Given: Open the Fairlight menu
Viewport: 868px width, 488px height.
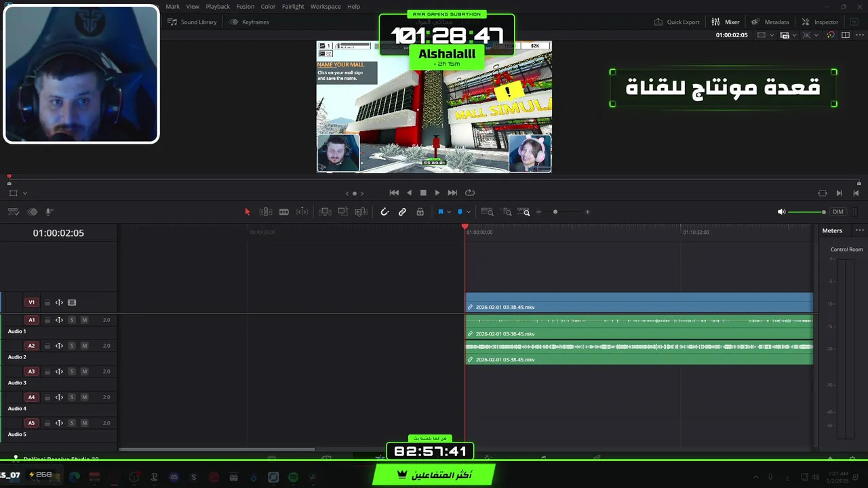Looking at the screenshot, I should pyautogui.click(x=293, y=6).
